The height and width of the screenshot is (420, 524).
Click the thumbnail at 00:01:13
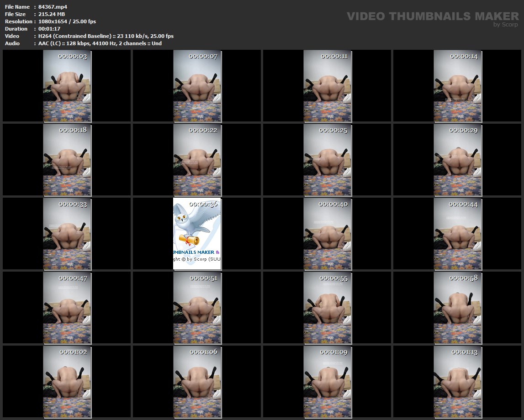pos(458,382)
